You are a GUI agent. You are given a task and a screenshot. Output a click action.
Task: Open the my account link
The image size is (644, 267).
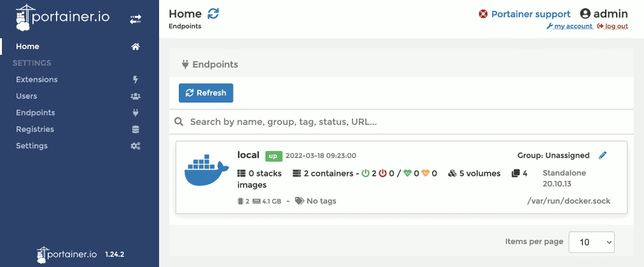(x=570, y=26)
